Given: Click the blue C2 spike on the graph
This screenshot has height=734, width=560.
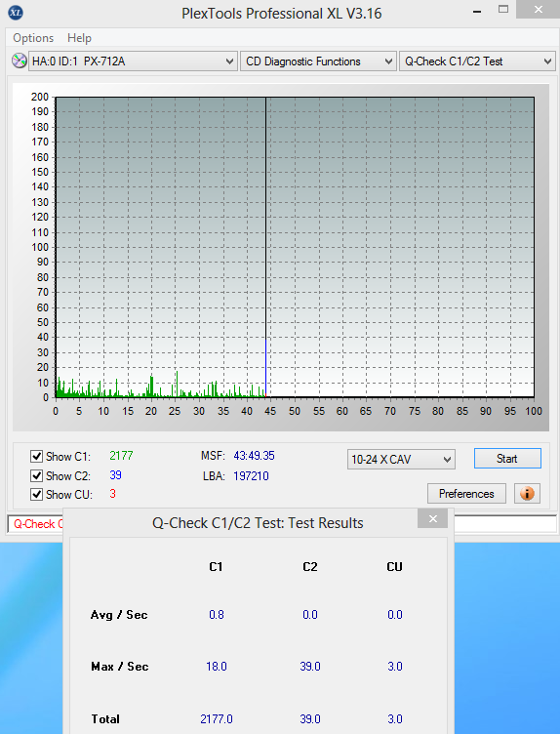Looking at the screenshot, I should click(x=265, y=367).
